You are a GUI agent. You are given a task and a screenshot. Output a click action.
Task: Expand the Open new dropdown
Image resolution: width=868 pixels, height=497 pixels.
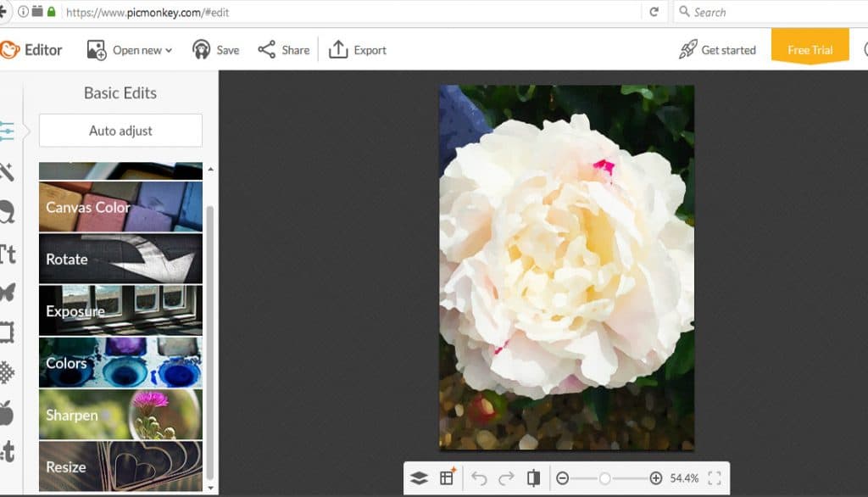tap(130, 50)
